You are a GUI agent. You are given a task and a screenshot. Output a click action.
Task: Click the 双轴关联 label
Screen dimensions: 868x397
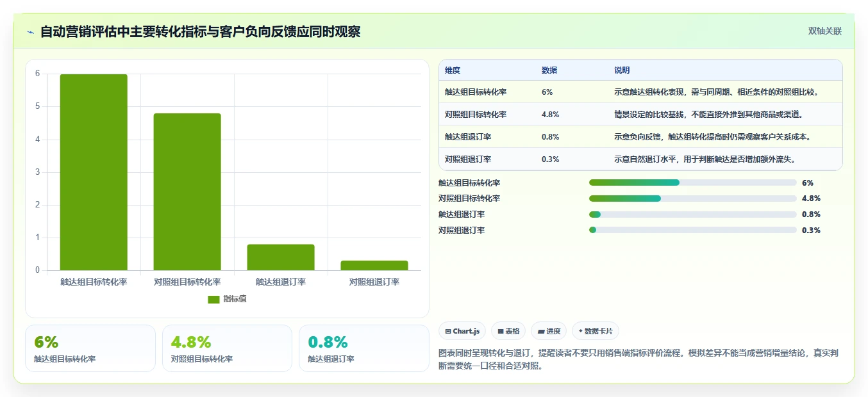(x=824, y=31)
